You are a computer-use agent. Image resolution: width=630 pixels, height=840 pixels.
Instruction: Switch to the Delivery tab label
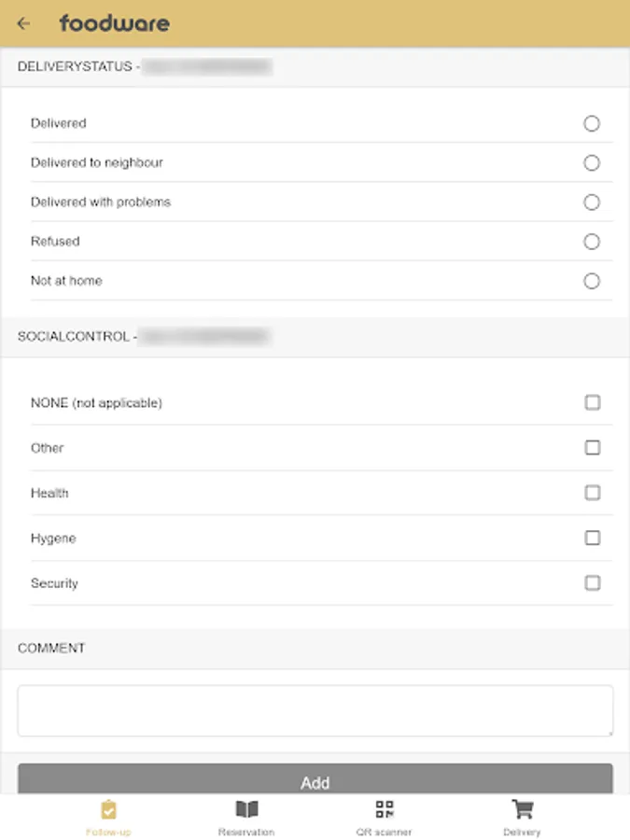click(x=522, y=832)
